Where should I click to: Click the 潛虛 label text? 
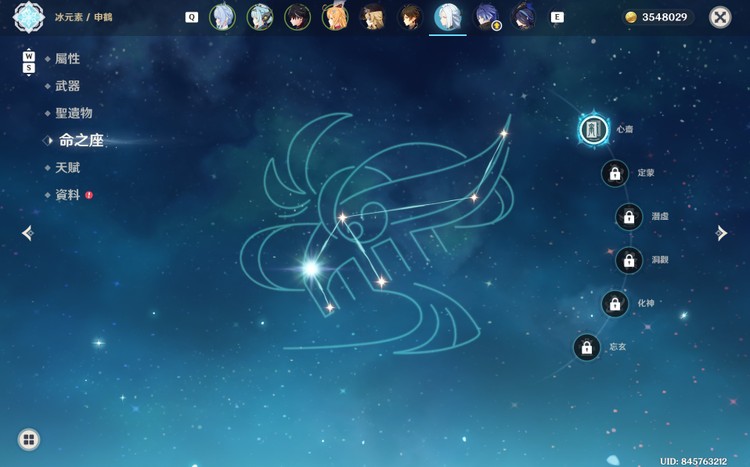tap(660, 216)
